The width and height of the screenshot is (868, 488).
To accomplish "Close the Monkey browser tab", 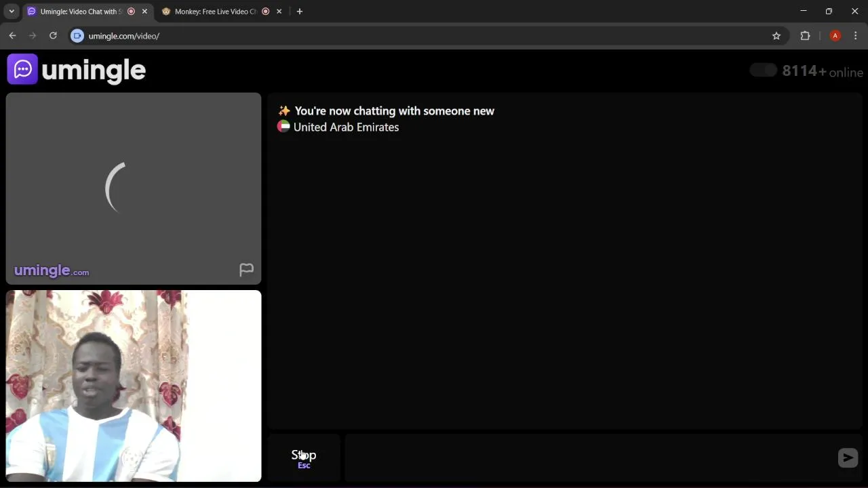I will click(279, 12).
